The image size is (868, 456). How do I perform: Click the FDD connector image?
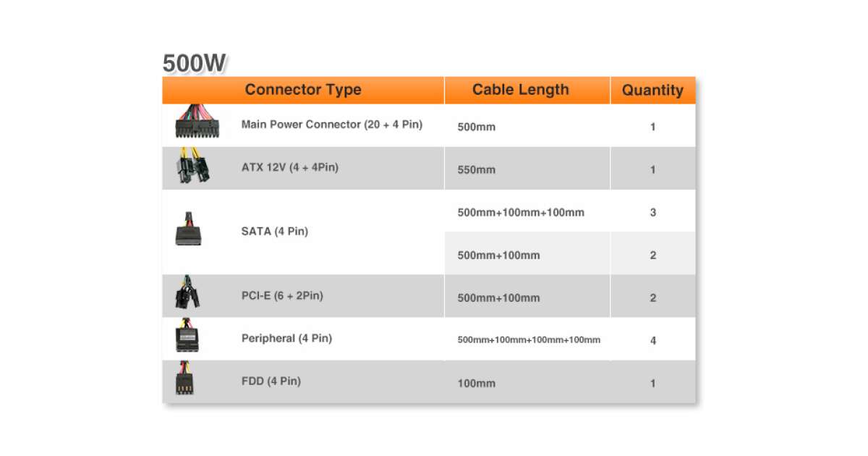click(x=185, y=379)
